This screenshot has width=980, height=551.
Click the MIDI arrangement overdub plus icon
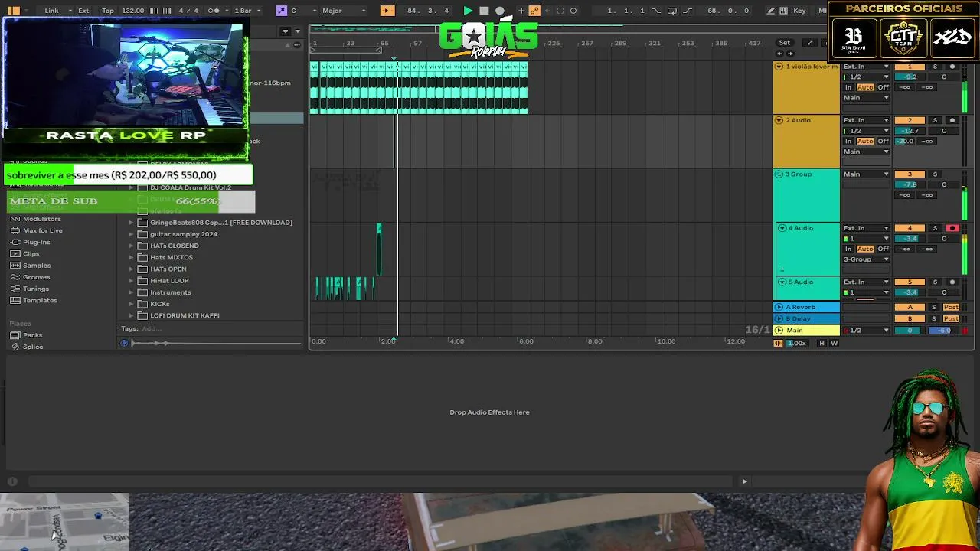(521, 11)
